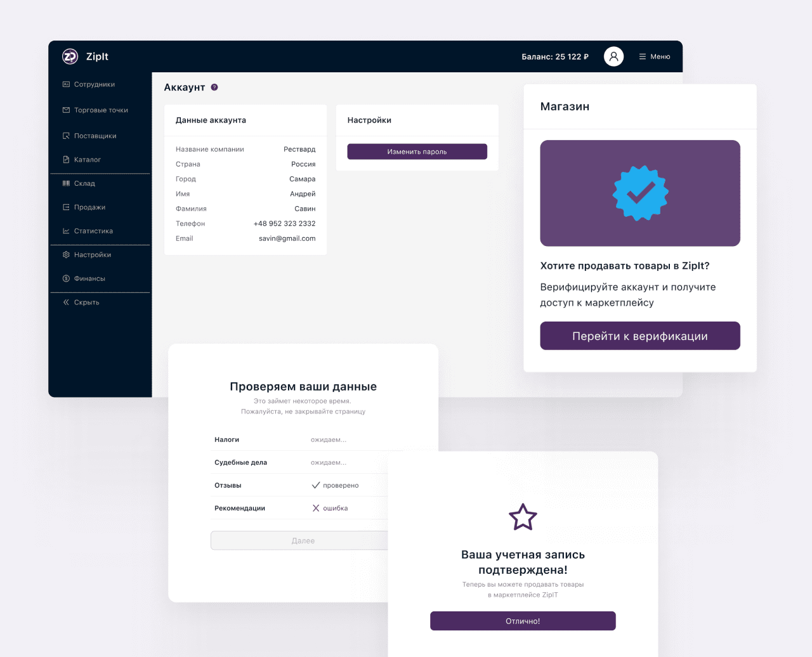This screenshot has height=657, width=812.
Task: Click the Отзывы row label
Action: (x=228, y=485)
